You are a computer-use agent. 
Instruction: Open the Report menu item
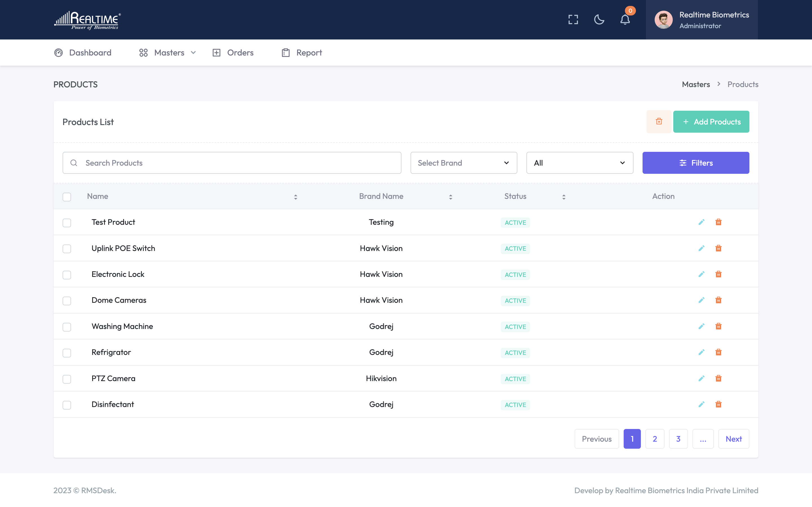(302, 53)
